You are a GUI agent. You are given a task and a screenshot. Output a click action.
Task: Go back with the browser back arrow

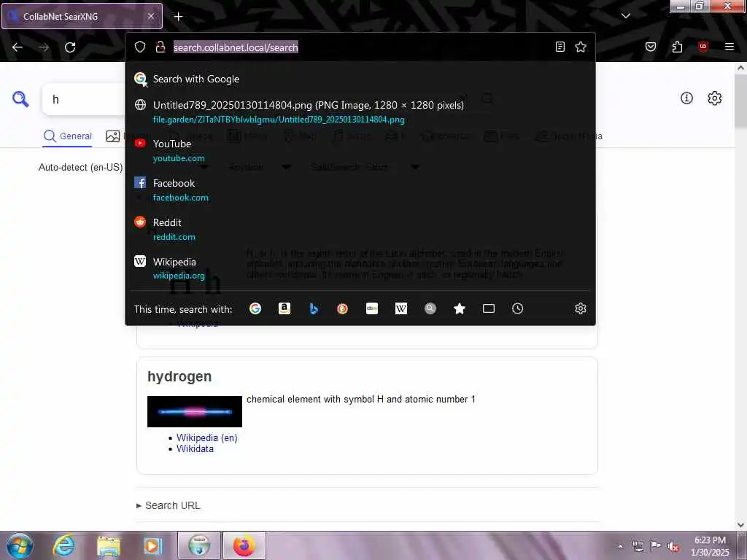[18, 47]
